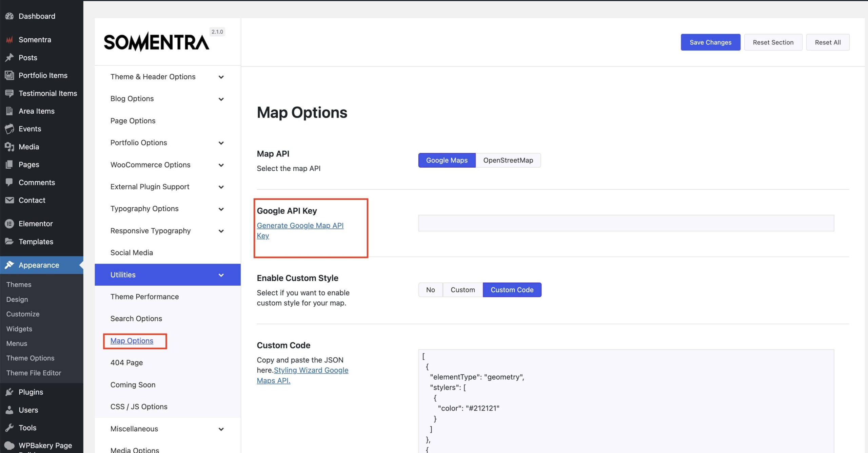Screen dimensions: 868x453
Task: Click Reset All button
Action: coord(828,42)
